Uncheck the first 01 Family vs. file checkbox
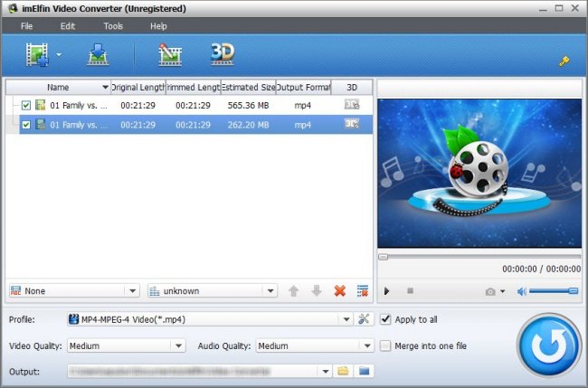This screenshot has height=388, width=588. [x=26, y=105]
